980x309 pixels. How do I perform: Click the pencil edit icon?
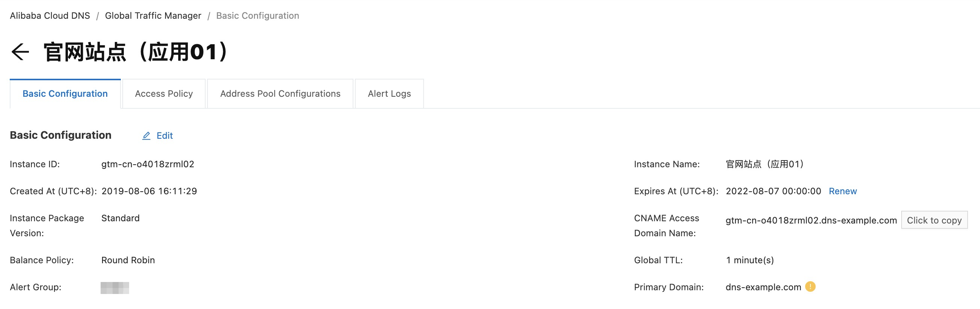(146, 136)
